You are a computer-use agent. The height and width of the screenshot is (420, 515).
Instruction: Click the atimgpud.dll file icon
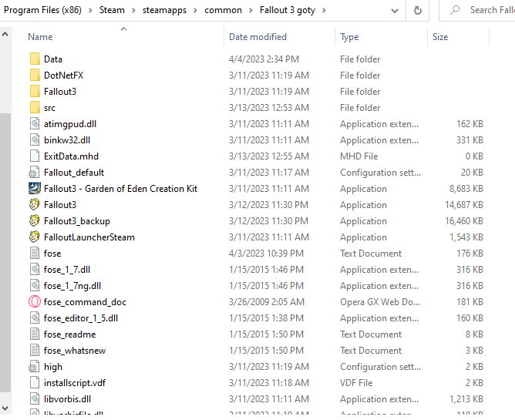click(35, 124)
